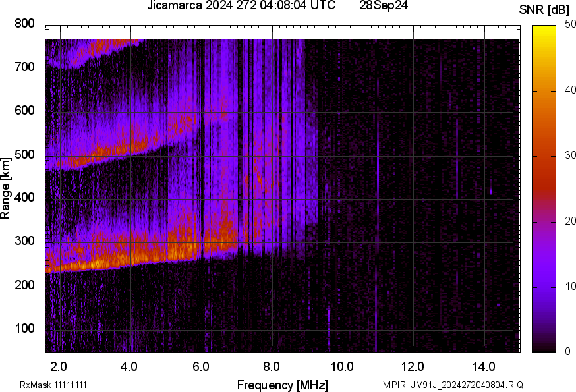Click the Jicamarca timestamp title text
Screen dimensions: 576x392
click(x=242, y=6)
